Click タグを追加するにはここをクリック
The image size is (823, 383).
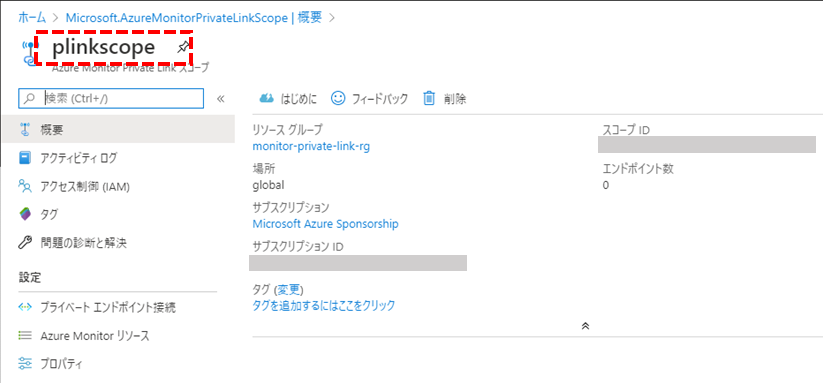(324, 305)
